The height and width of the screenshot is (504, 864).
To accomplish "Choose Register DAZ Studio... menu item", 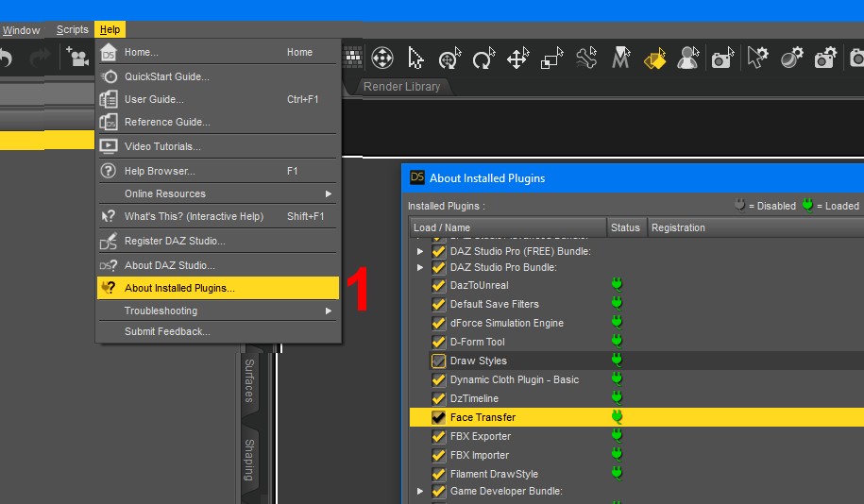I will tap(218, 241).
